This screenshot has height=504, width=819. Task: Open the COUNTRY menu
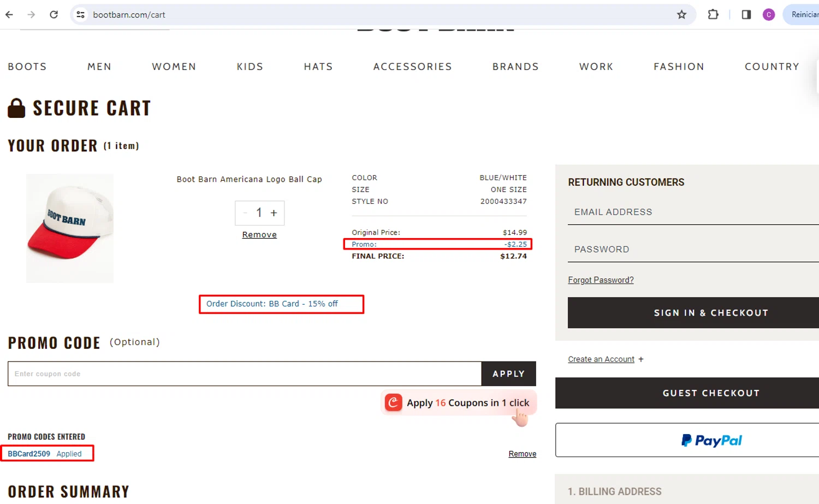tap(772, 67)
